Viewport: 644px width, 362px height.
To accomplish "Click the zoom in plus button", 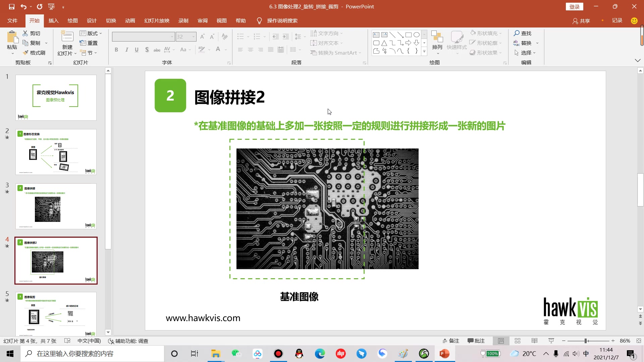I will [613, 341].
